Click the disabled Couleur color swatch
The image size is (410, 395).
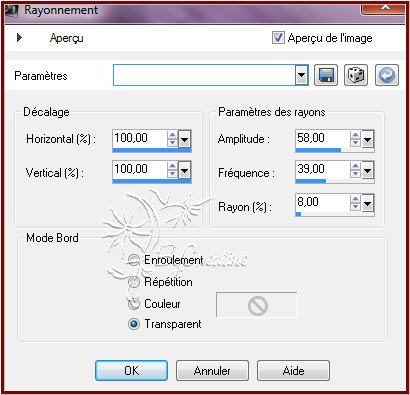click(x=257, y=305)
